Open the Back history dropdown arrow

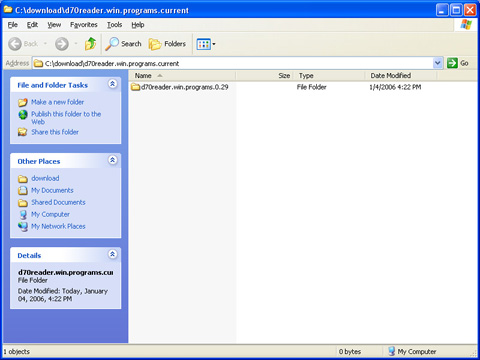[x=45, y=44]
